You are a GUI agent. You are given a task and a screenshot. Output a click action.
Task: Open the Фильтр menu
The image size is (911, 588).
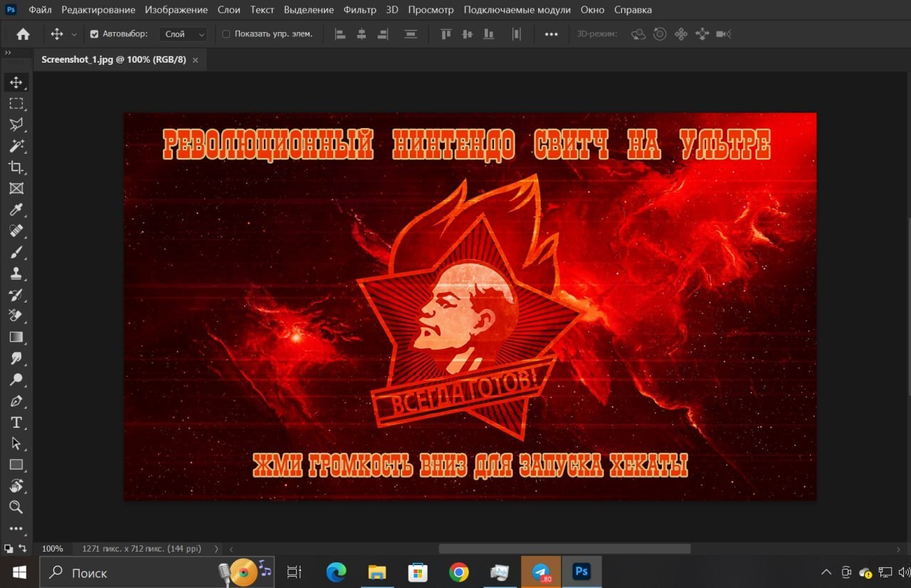tap(359, 10)
